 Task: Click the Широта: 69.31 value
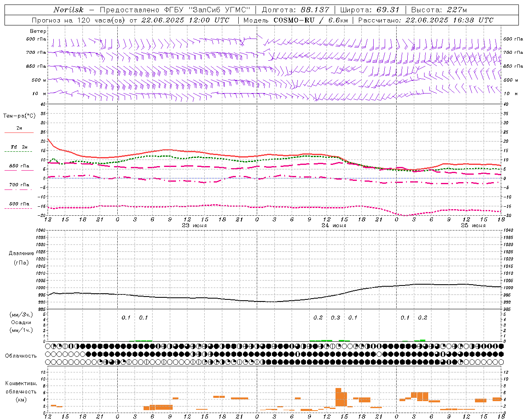pos(370,10)
